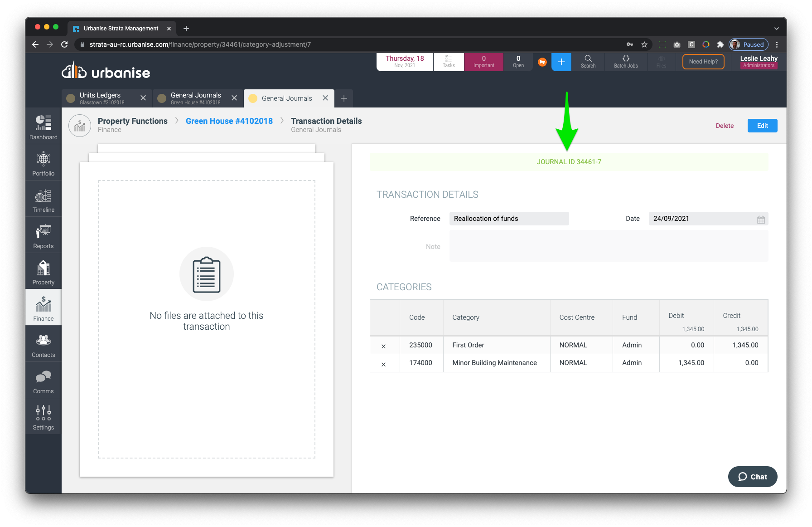This screenshot has height=527, width=812.
Task: Open Portfolio from the sidebar
Action: (43, 163)
